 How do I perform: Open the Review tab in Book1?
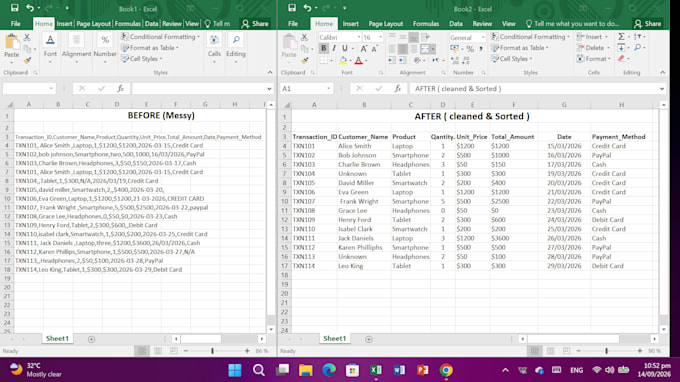click(172, 24)
